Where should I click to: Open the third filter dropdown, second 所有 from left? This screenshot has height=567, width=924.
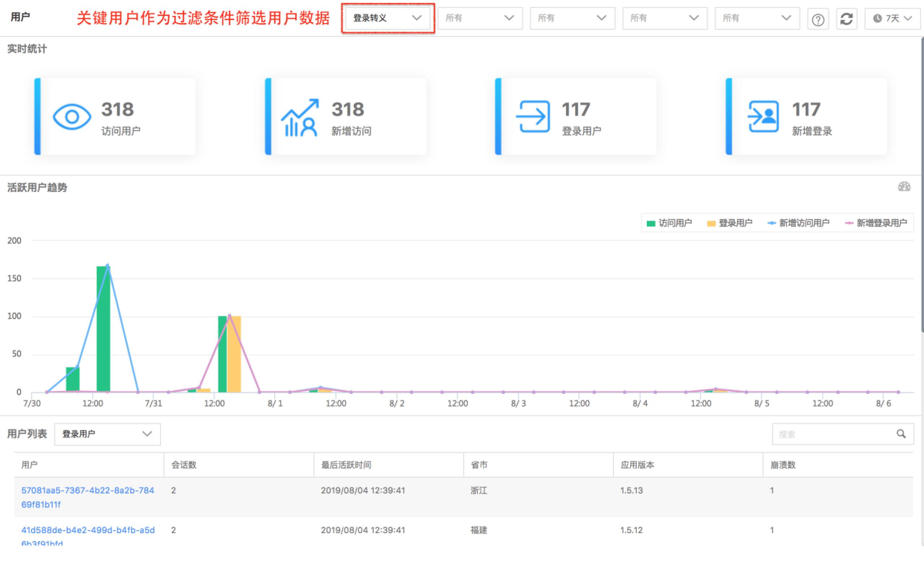(x=572, y=18)
